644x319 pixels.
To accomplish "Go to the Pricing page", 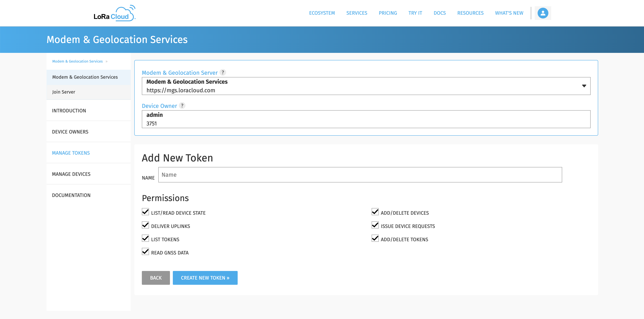I will click(x=388, y=13).
